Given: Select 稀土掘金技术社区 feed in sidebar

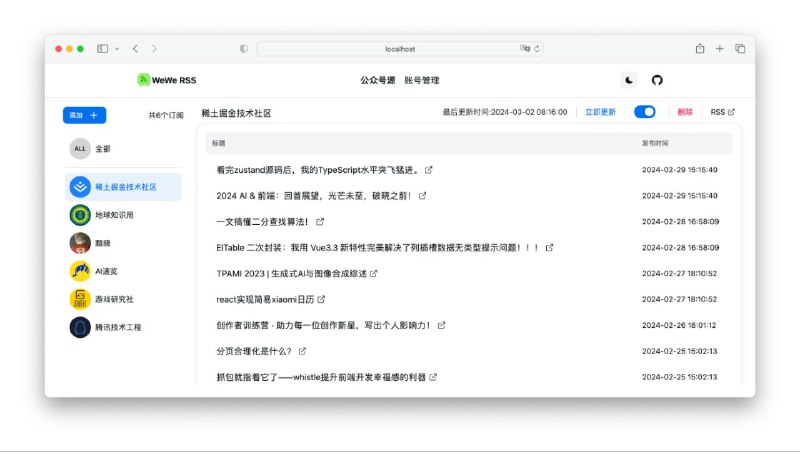Looking at the screenshot, I should 123,187.
